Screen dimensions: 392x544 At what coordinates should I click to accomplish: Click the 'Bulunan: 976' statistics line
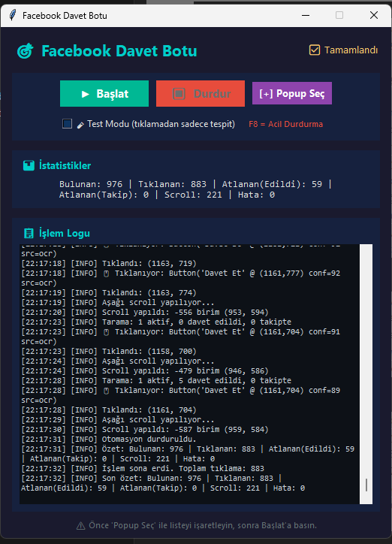pos(195,184)
